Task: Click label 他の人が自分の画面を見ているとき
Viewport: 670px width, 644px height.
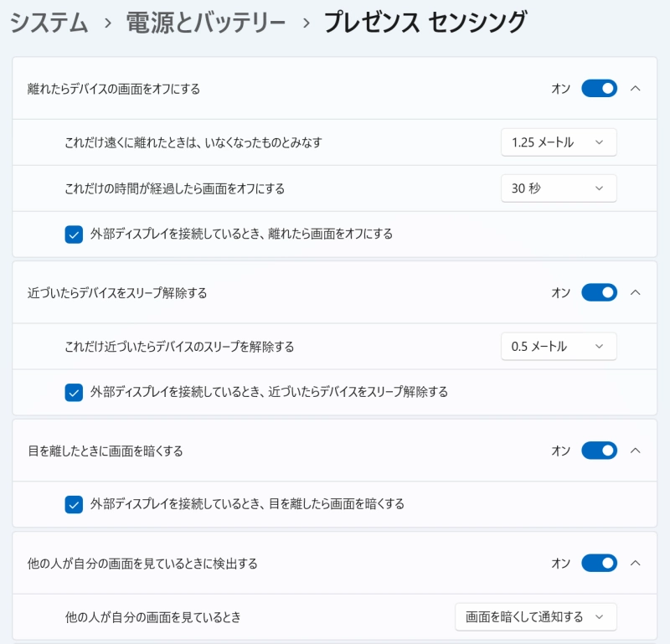Action: (x=152, y=617)
